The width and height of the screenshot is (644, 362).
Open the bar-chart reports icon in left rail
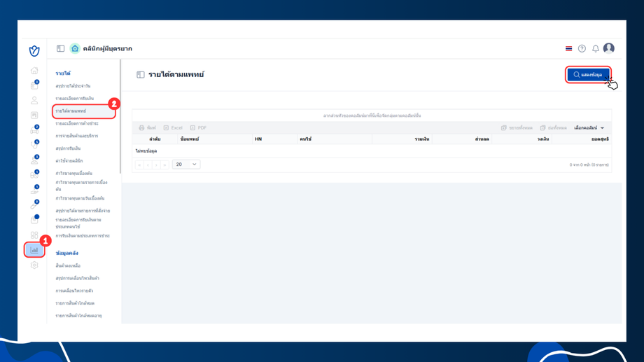point(34,250)
